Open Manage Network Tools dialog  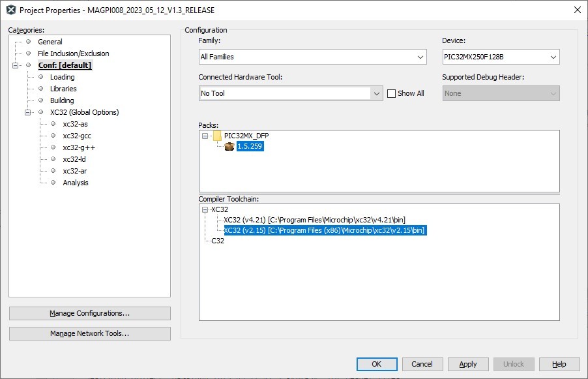(89, 333)
